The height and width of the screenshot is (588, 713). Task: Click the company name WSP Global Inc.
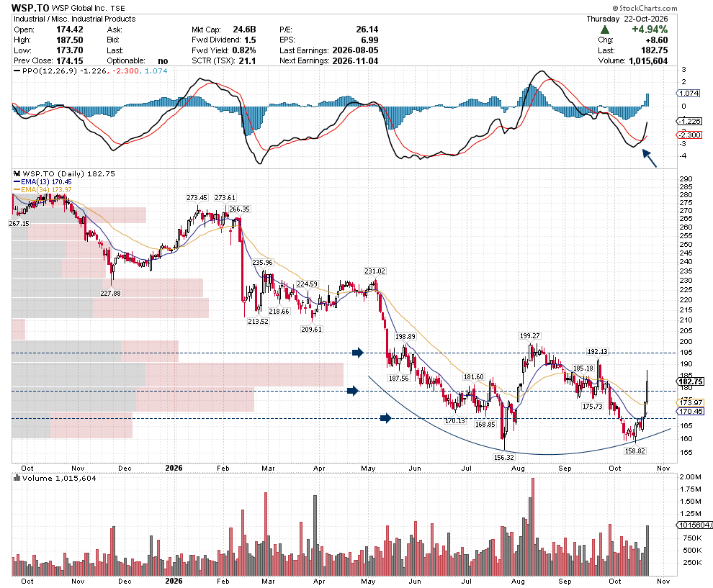click(79, 8)
